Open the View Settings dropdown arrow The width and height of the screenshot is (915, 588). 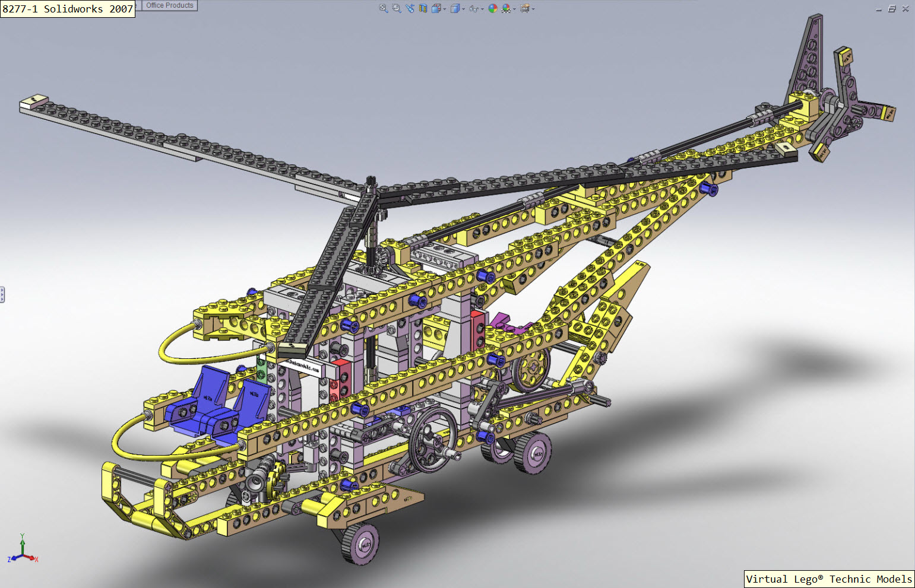click(533, 9)
